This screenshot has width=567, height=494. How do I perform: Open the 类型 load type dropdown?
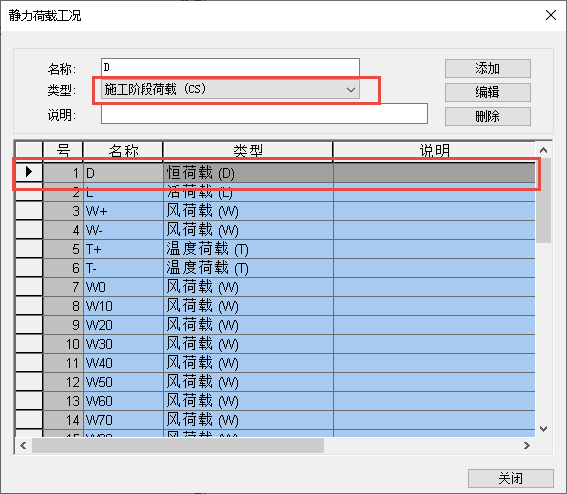pos(230,89)
